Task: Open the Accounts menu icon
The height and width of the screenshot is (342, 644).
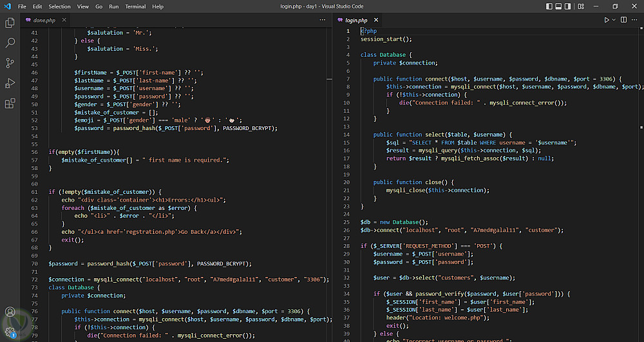Action: (10, 312)
